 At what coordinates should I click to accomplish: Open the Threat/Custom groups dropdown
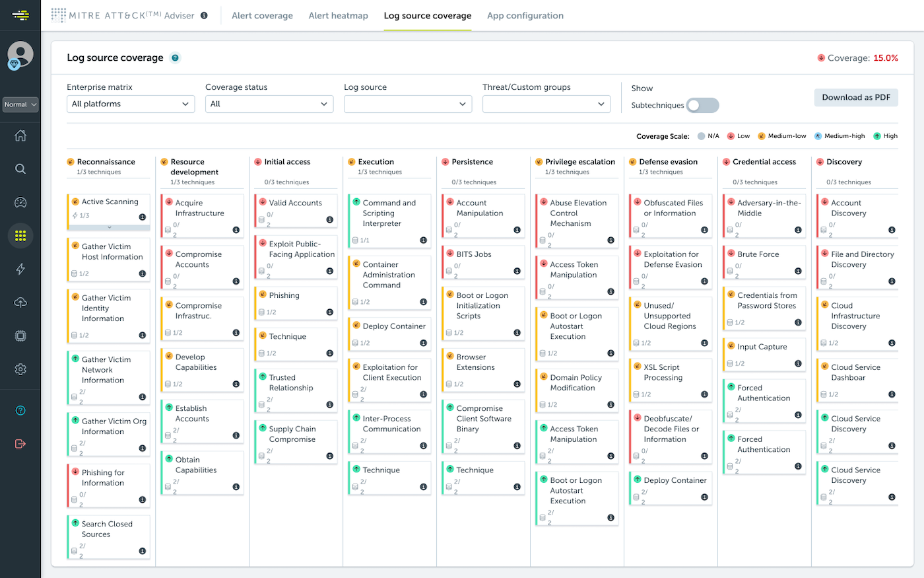pyautogui.click(x=546, y=104)
